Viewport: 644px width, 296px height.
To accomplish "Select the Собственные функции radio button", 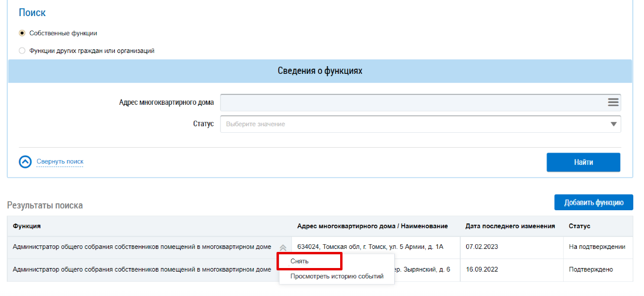I will coord(23,33).
